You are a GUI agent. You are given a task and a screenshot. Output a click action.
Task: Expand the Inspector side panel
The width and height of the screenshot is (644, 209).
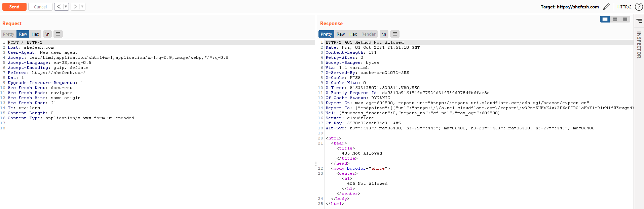pyautogui.click(x=639, y=45)
